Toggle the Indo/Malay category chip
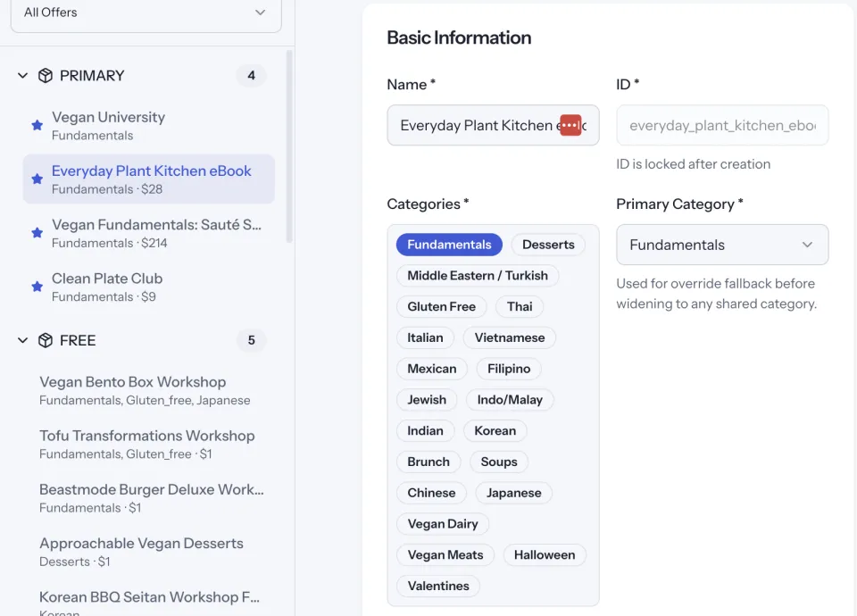 pyautogui.click(x=510, y=400)
